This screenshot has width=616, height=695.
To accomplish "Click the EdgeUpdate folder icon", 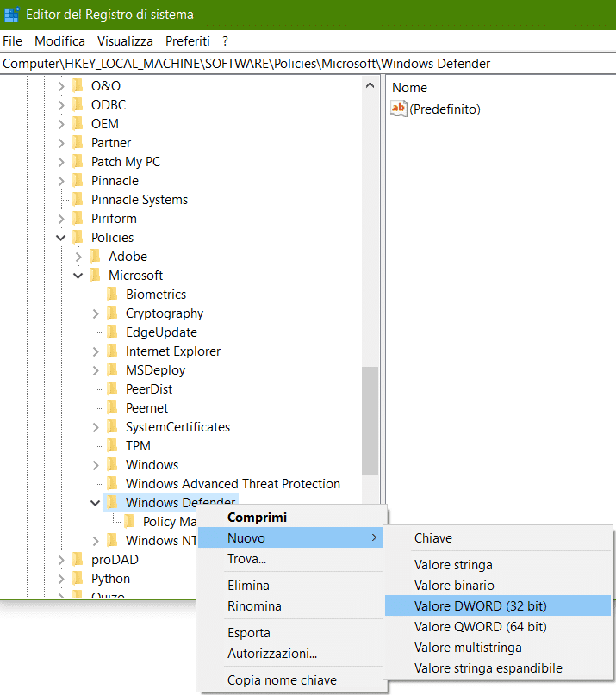I will pos(112,332).
